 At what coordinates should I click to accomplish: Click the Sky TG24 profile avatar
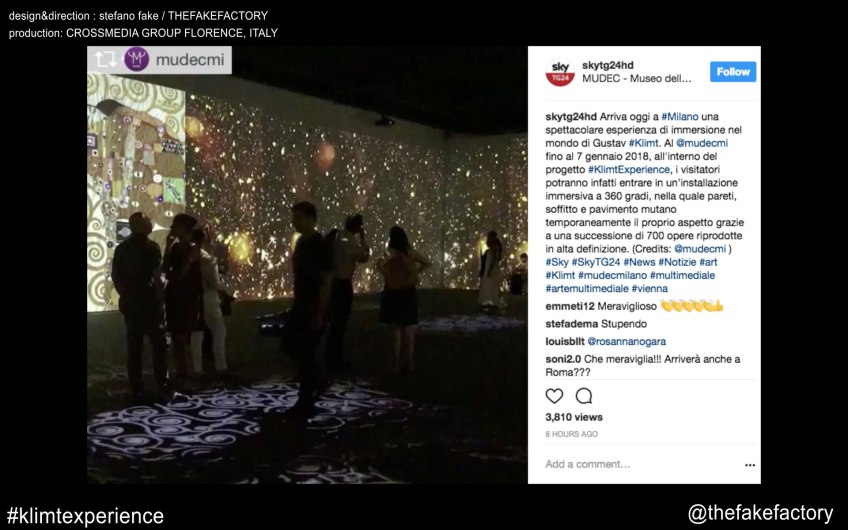(x=560, y=72)
